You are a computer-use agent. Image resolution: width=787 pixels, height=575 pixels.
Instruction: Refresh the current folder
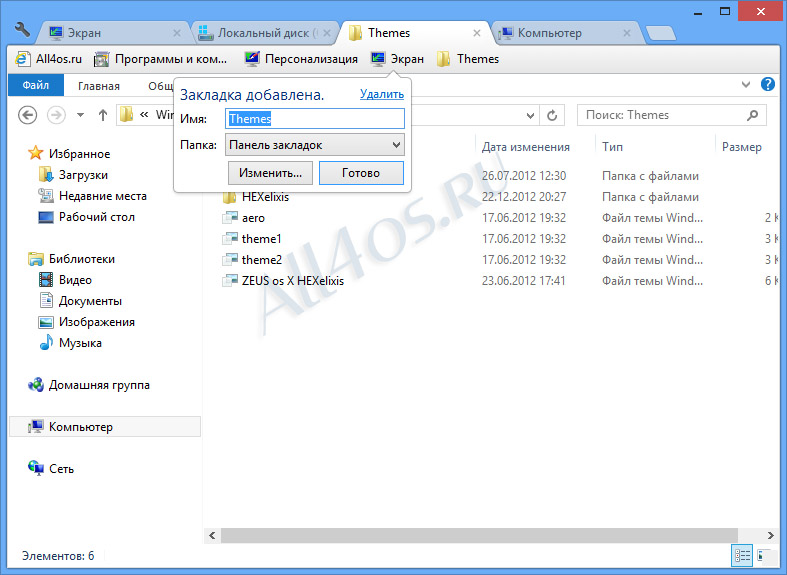tap(552, 116)
